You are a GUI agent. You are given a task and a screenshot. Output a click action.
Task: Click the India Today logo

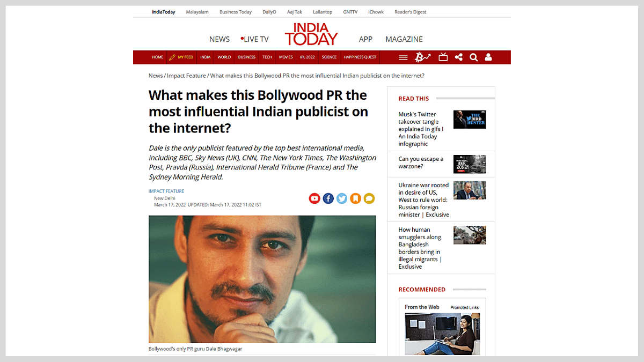(x=311, y=35)
